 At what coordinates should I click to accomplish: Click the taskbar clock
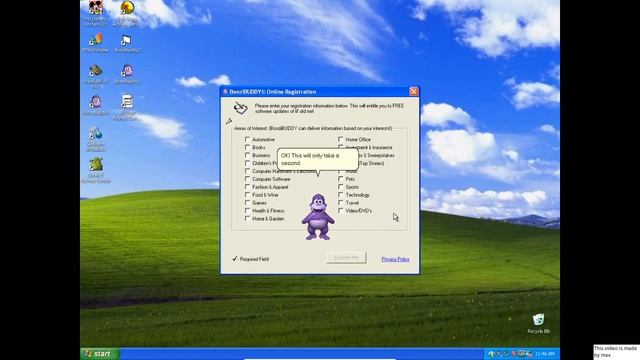545,354
